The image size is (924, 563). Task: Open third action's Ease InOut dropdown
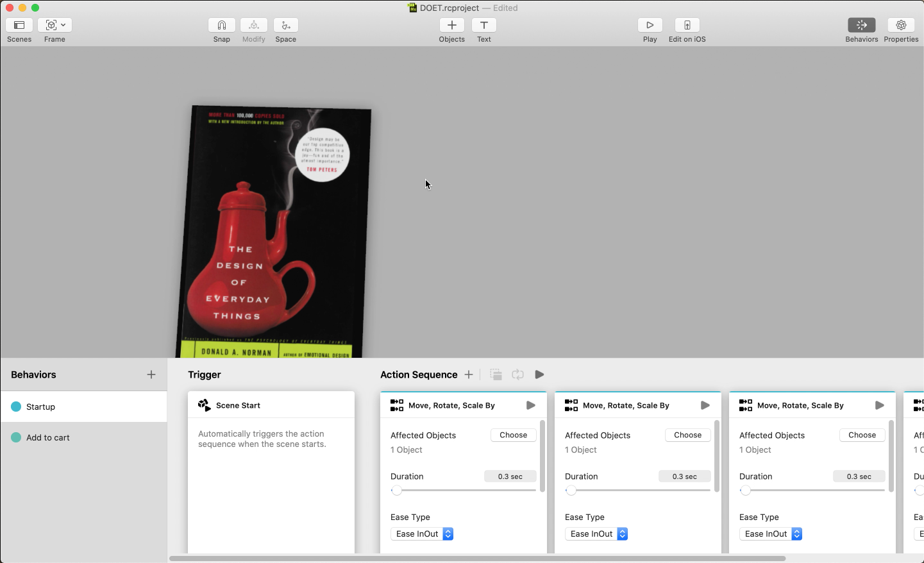point(771,534)
